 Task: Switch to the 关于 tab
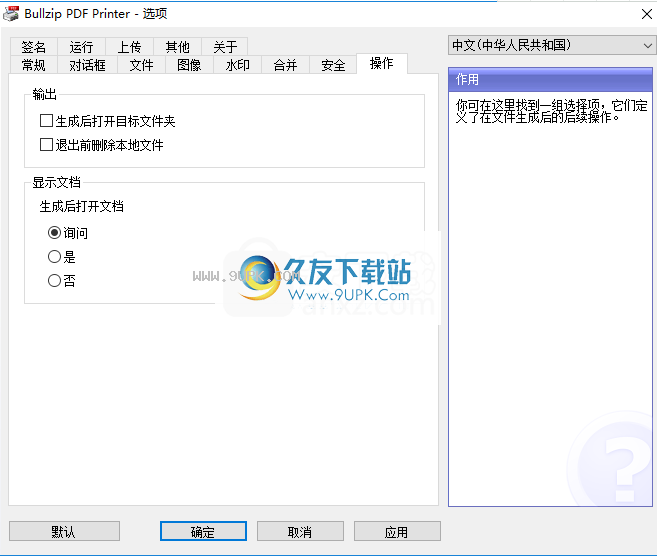(225, 47)
